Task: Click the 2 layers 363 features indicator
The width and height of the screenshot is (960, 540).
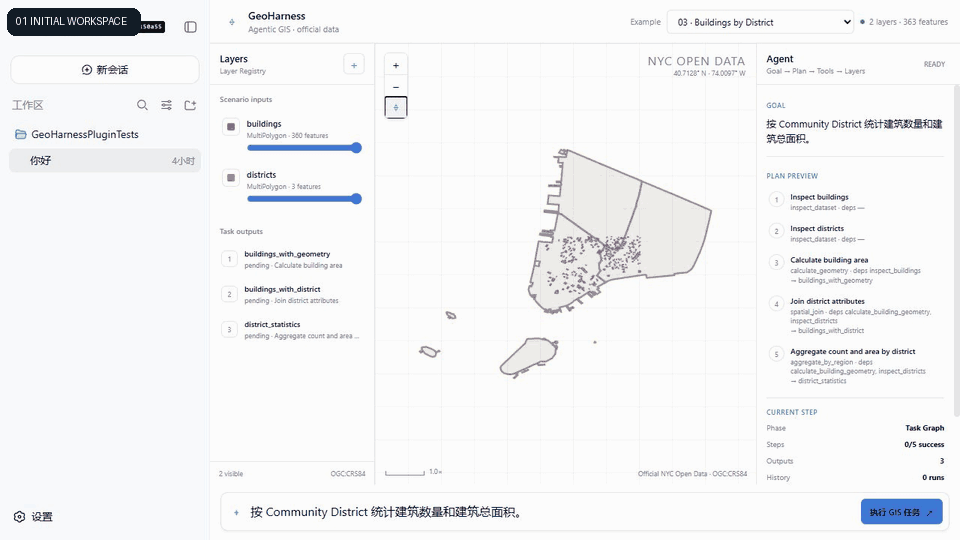Action: (x=904, y=22)
